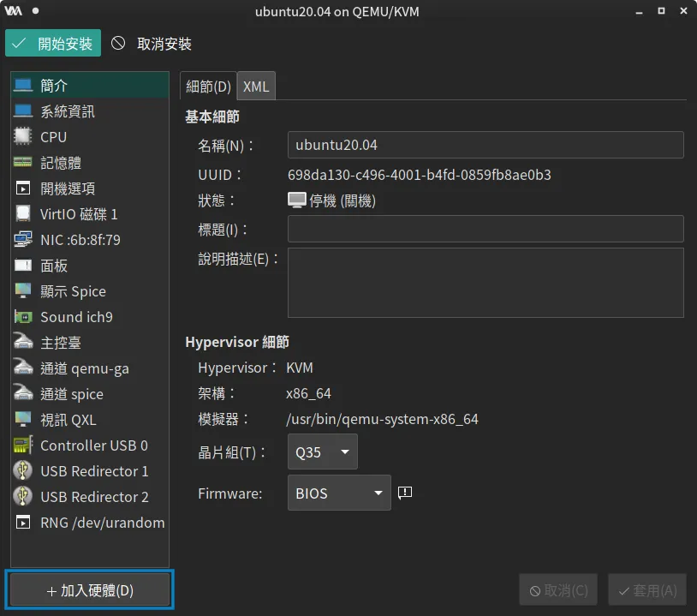
Task: Click 取消安裝 to cancel installation
Action: (152, 44)
